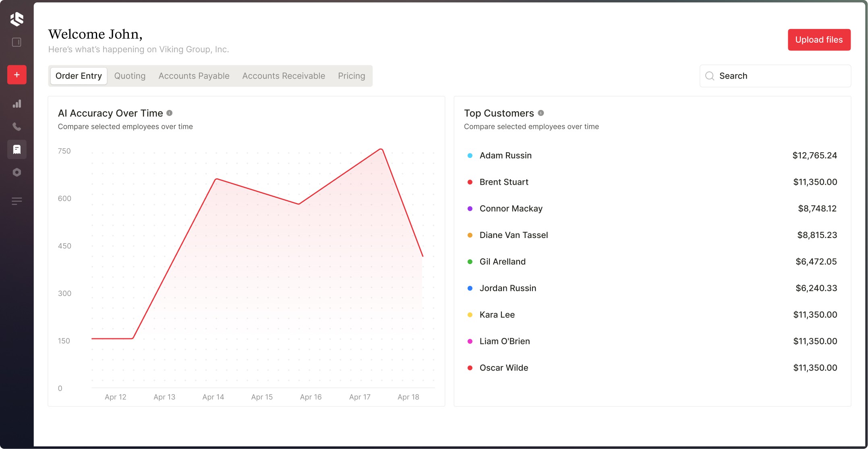Click the red plus button in sidebar

(x=17, y=75)
